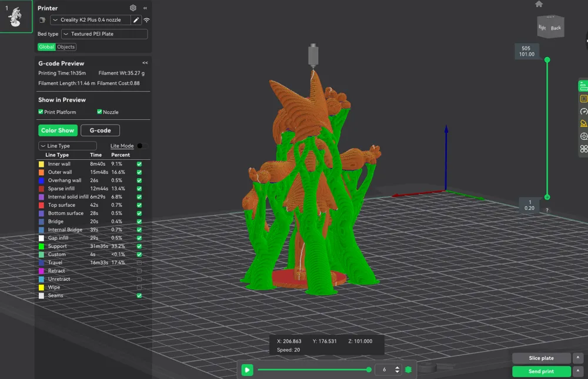Toggle the Print Platform checkbox
The image size is (588, 379).
[x=41, y=112]
